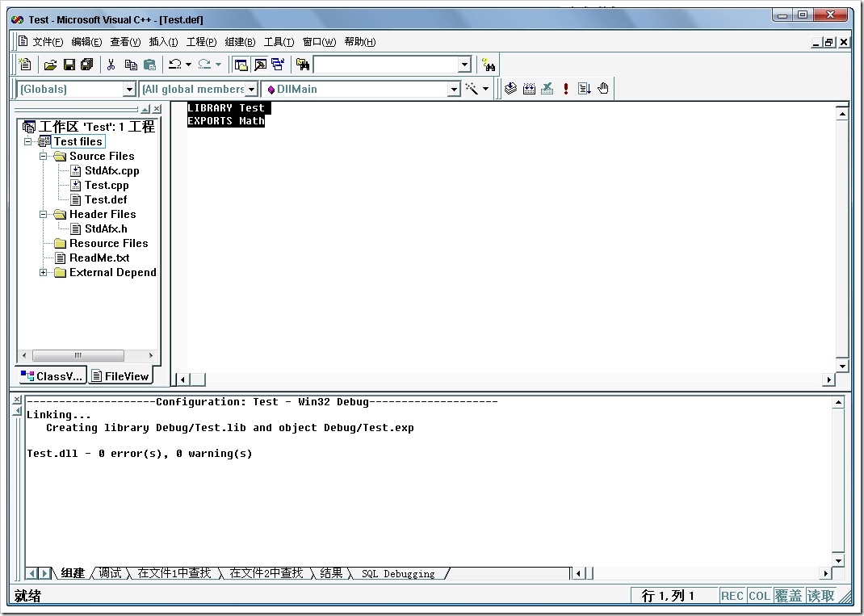This screenshot has width=864, height=616.
Task: Select the Resource Files folder
Action: 108,243
